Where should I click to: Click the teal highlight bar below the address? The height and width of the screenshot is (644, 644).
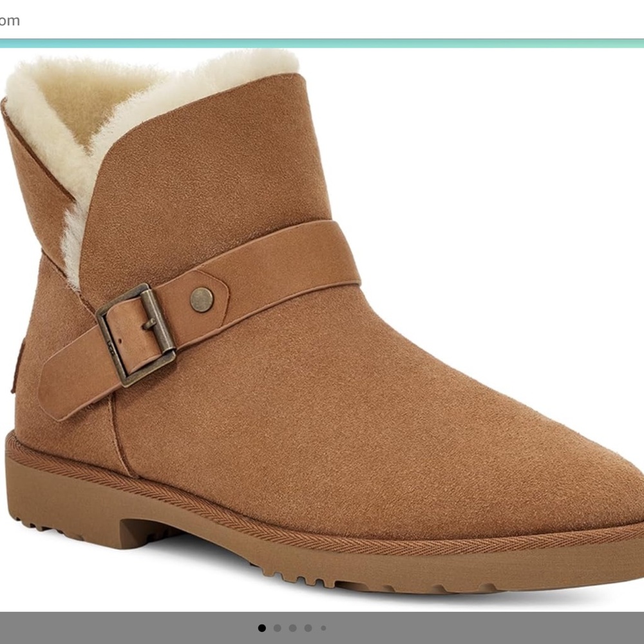[322, 44]
